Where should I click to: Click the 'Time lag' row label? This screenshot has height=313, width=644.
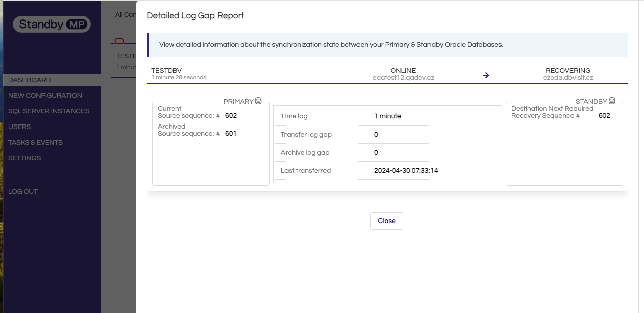tap(294, 116)
